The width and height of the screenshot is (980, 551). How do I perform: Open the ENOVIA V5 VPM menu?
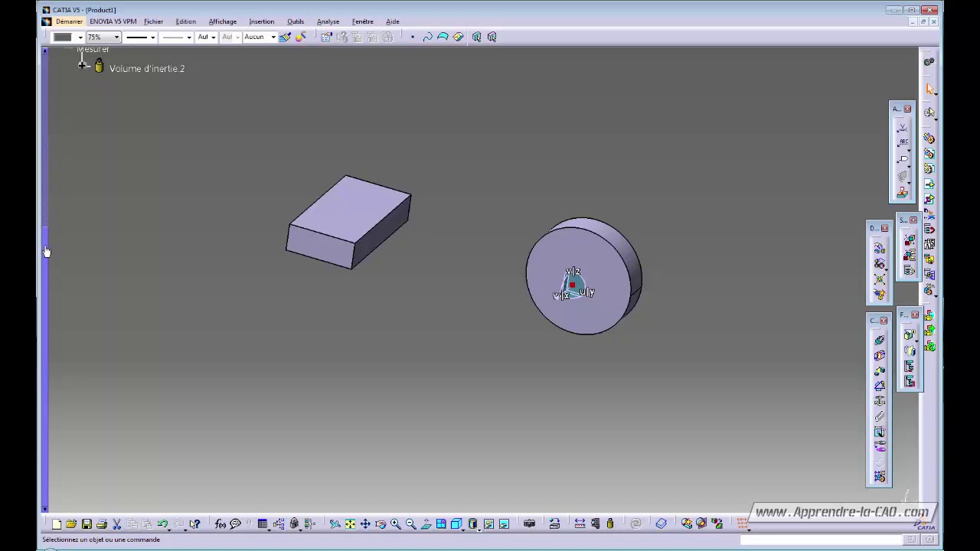pos(113,21)
